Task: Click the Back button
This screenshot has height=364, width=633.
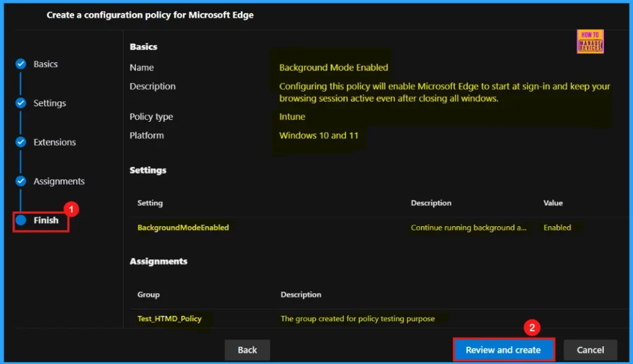Action: click(247, 350)
